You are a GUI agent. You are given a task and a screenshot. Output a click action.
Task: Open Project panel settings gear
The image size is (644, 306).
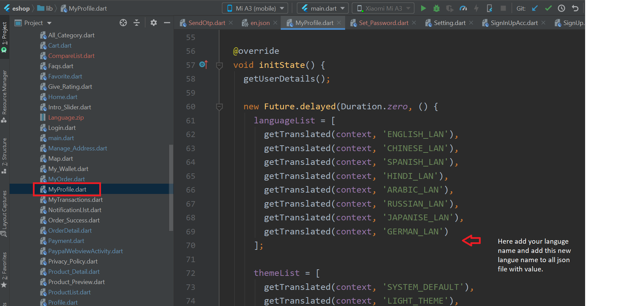(x=154, y=23)
